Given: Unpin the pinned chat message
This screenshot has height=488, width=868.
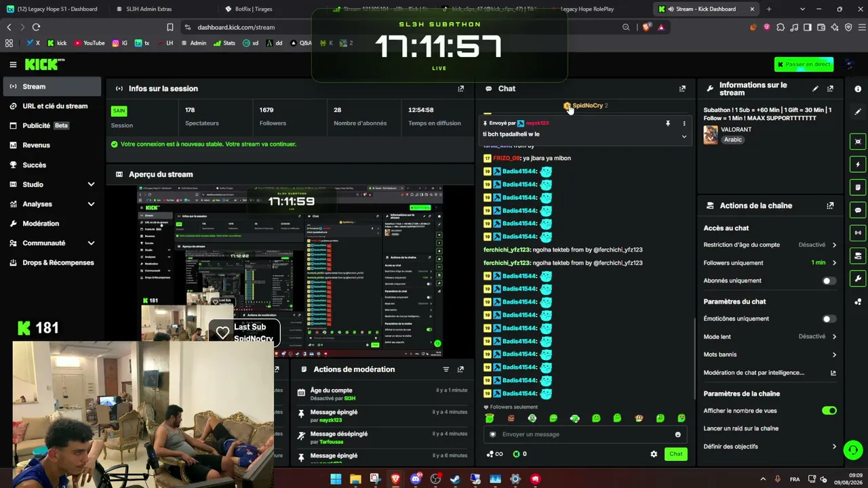Looking at the screenshot, I should (x=668, y=123).
